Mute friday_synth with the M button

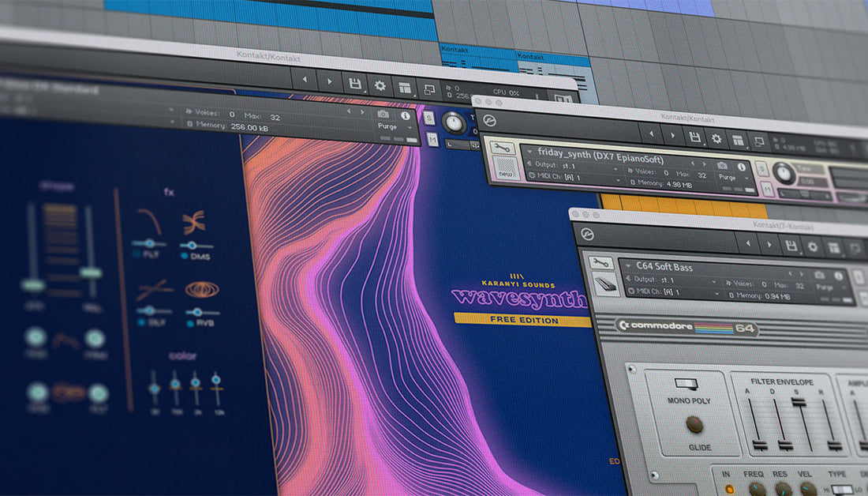(x=768, y=190)
